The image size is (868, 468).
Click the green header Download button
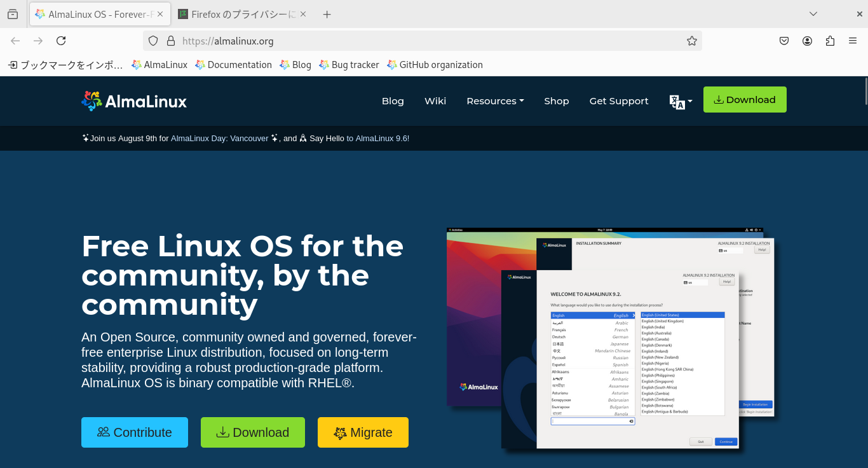745,100
